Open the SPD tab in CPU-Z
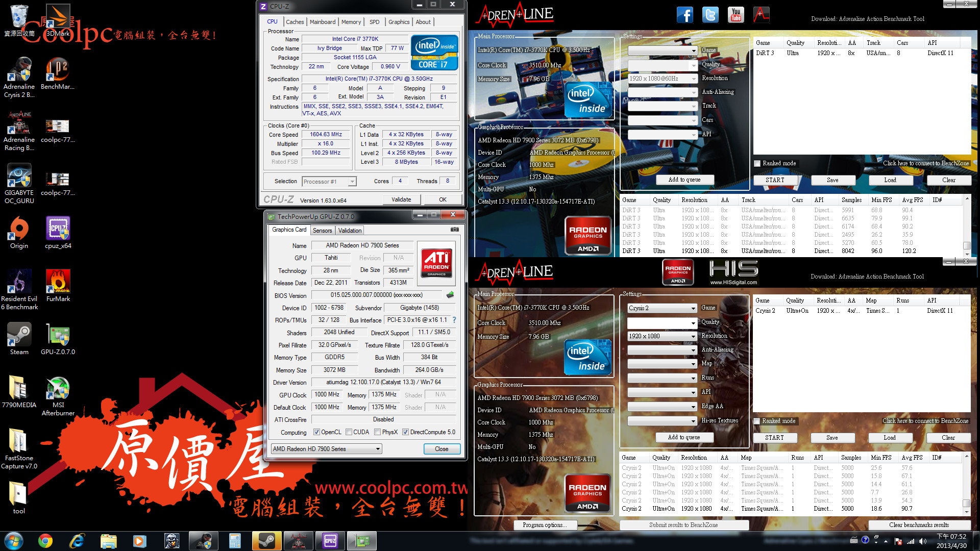 point(374,22)
